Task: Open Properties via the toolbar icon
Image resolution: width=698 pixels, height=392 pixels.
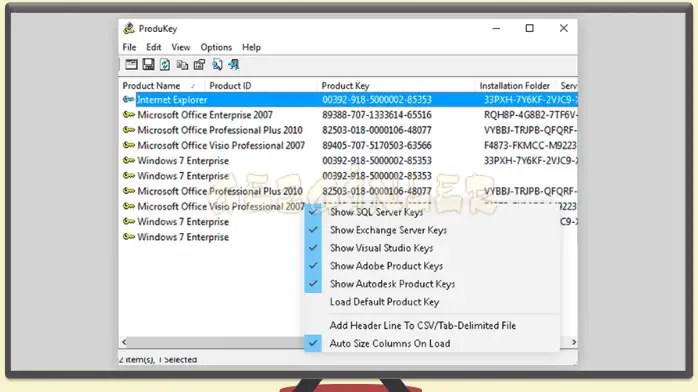Action: 199,65
